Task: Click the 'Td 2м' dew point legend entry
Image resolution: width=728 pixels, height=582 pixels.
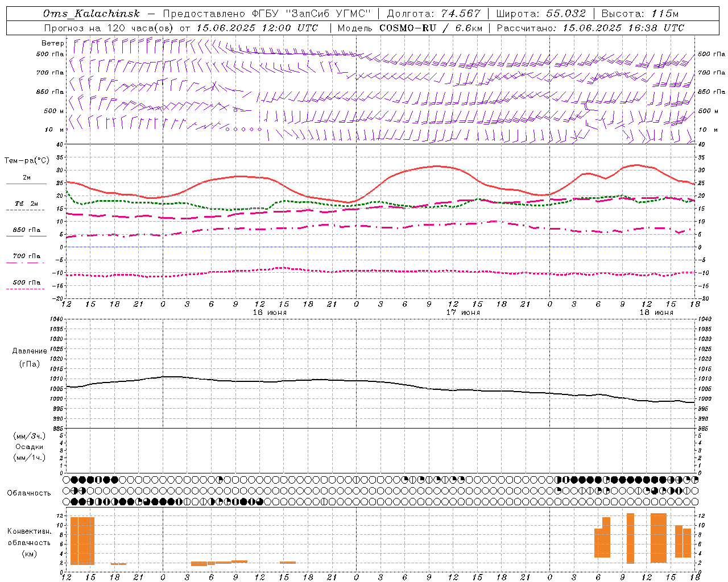Action: [x=26, y=203]
